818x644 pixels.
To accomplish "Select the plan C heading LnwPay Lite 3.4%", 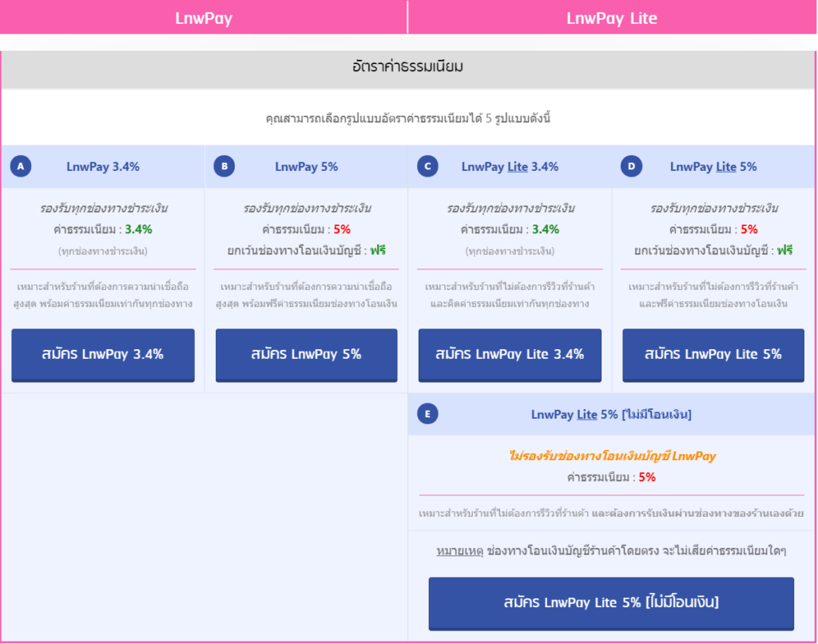I will [x=510, y=167].
